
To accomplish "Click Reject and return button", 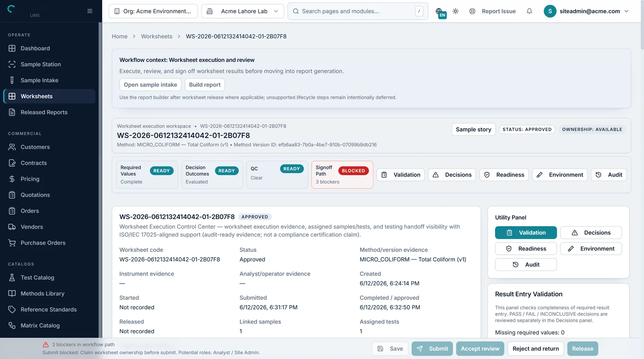I will pos(536,349).
